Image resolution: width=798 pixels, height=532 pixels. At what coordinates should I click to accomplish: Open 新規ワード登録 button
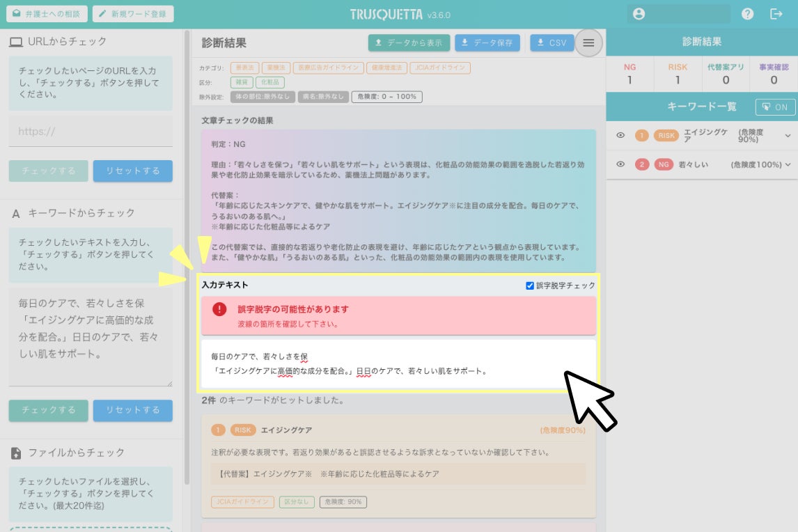coord(133,14)
